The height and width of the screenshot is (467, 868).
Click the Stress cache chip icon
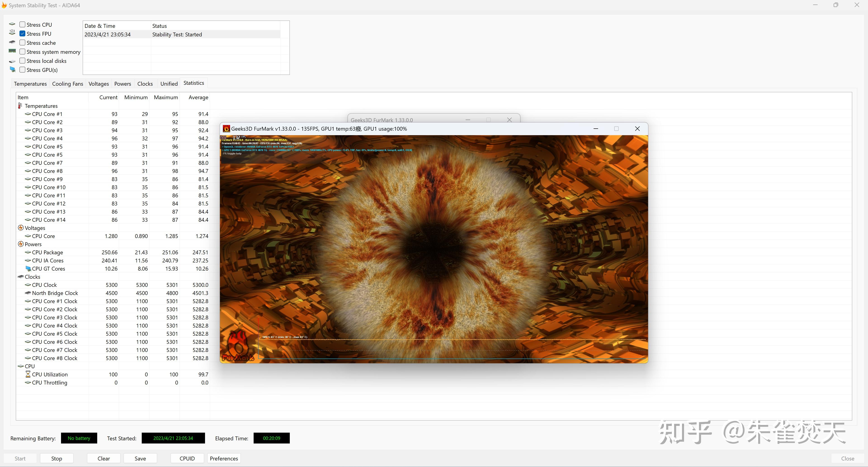coord(12,42)
